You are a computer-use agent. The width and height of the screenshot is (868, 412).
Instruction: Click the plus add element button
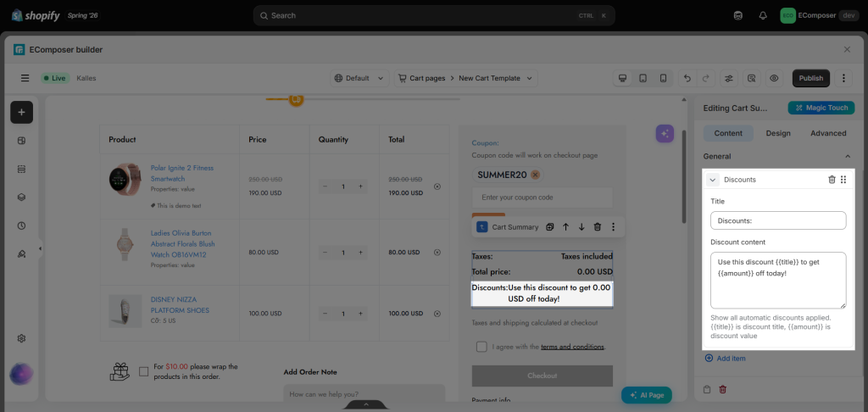21,113
